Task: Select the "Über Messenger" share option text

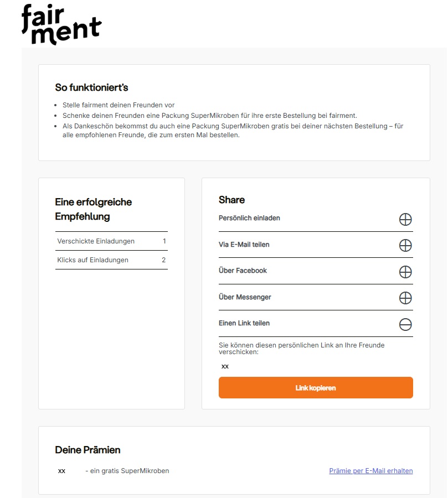Action: click(245, 297)
